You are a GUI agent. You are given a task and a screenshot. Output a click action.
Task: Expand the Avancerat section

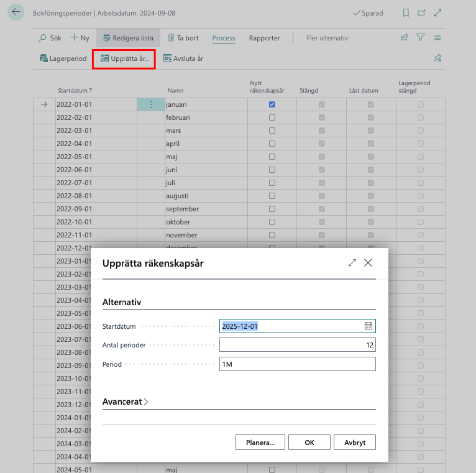point(126,402)
